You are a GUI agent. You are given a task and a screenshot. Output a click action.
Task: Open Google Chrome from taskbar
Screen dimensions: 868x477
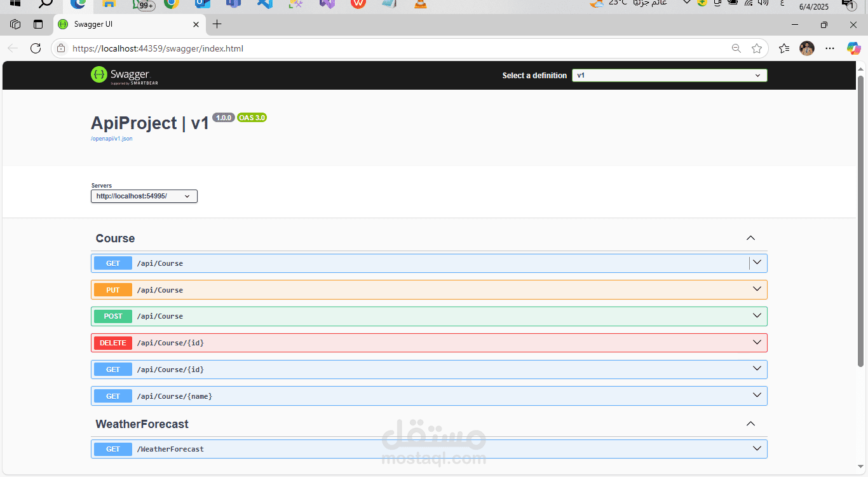click(171, 4)
